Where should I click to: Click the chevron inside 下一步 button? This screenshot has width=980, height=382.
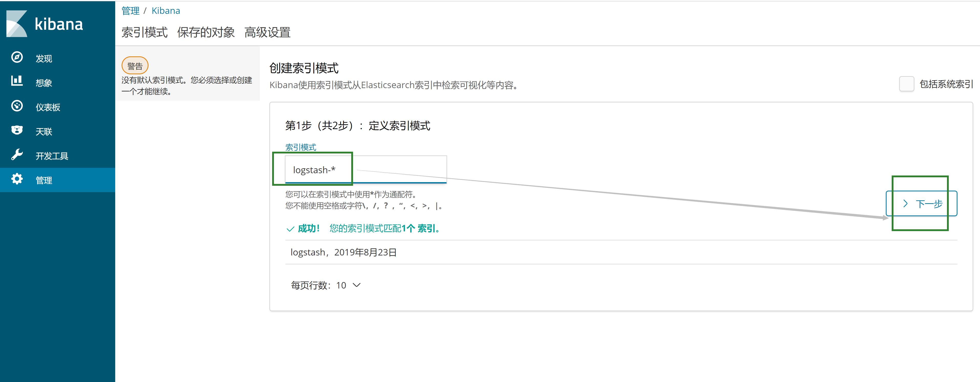906,204
